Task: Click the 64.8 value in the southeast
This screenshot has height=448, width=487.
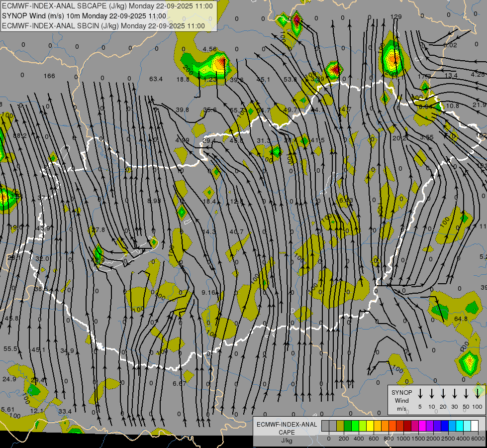Action: click(461, 319)
